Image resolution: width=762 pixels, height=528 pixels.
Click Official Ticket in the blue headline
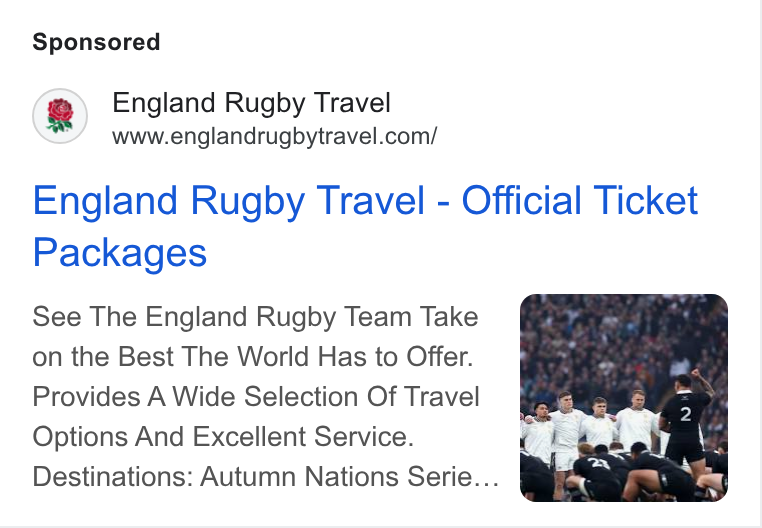(x=580, y=200)
